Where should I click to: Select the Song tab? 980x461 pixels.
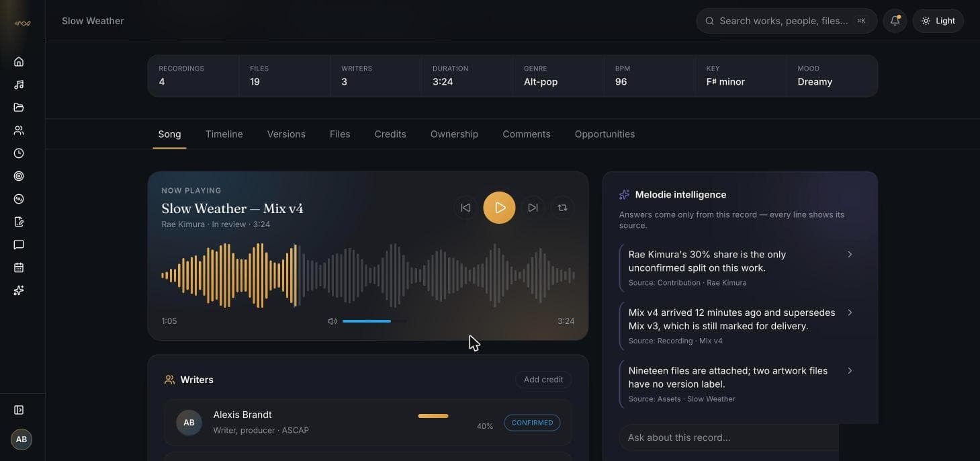coord(169,134)
